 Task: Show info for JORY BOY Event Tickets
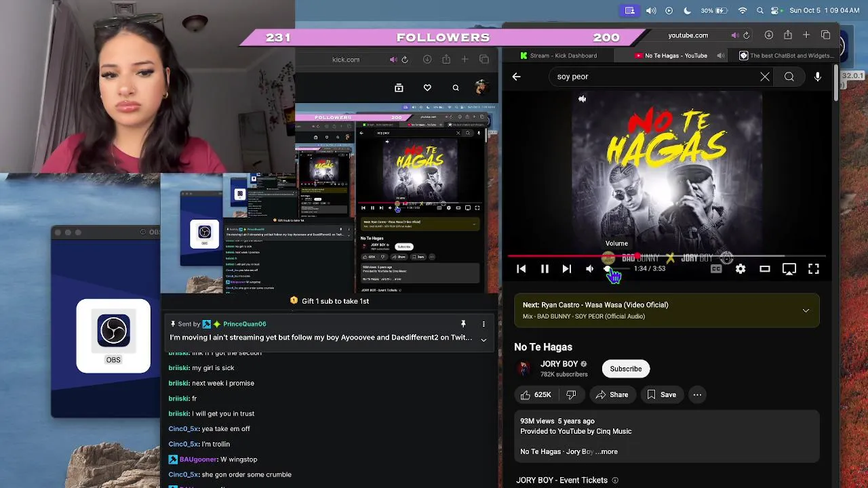(615, 481)
